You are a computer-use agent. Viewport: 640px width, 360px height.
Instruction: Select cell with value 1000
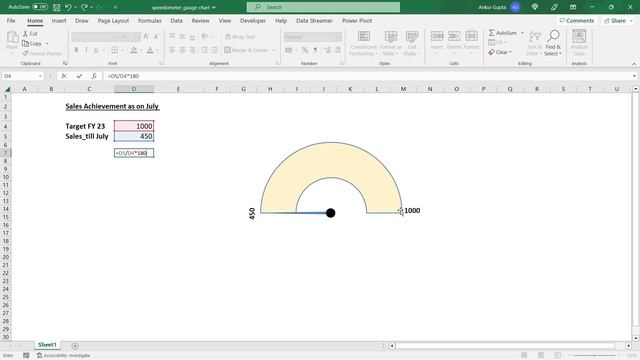tap(134, 126)
